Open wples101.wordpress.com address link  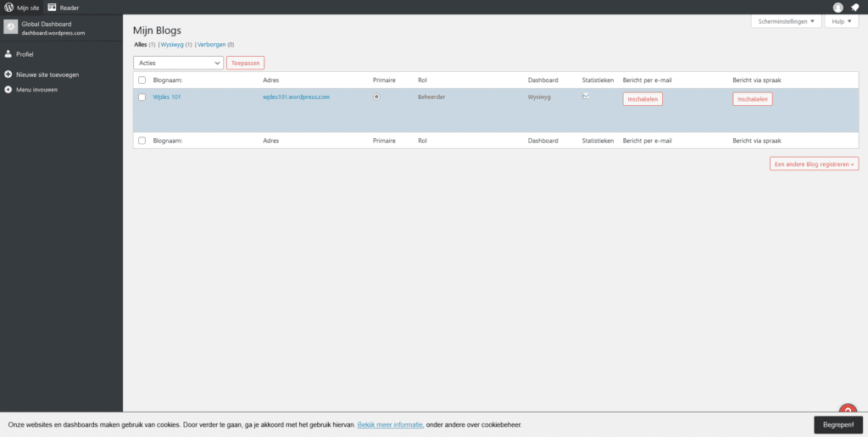[296, 97]
